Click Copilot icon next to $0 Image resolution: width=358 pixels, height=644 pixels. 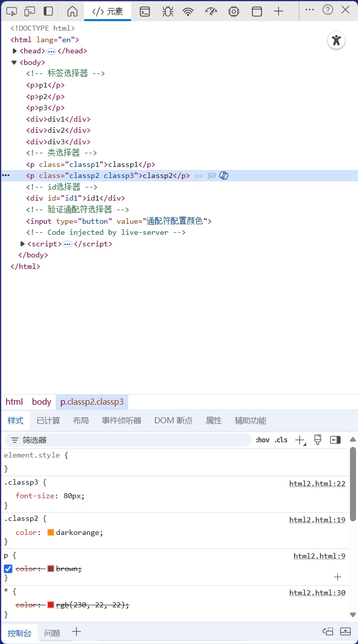[224, 175]
